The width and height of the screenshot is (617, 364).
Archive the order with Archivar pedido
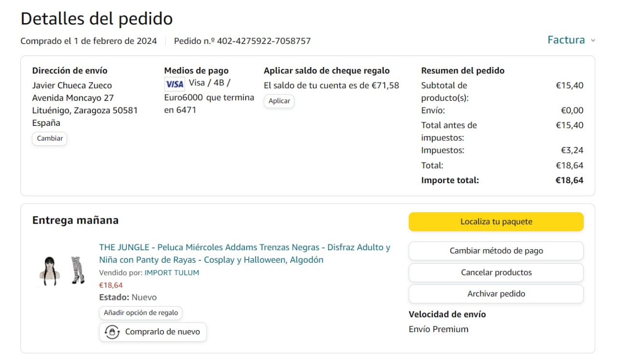click(496, 294)
